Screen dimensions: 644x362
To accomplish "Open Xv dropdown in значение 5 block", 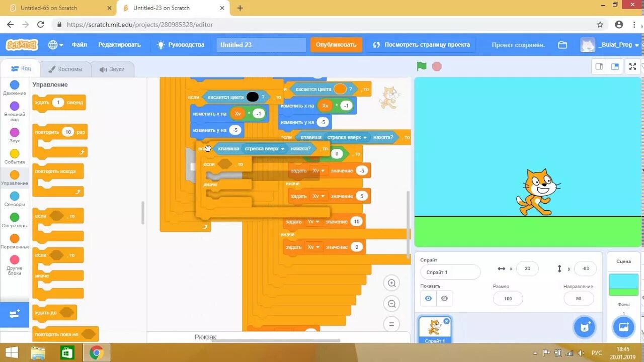I will pyautogui.click(x=318, y=196).
